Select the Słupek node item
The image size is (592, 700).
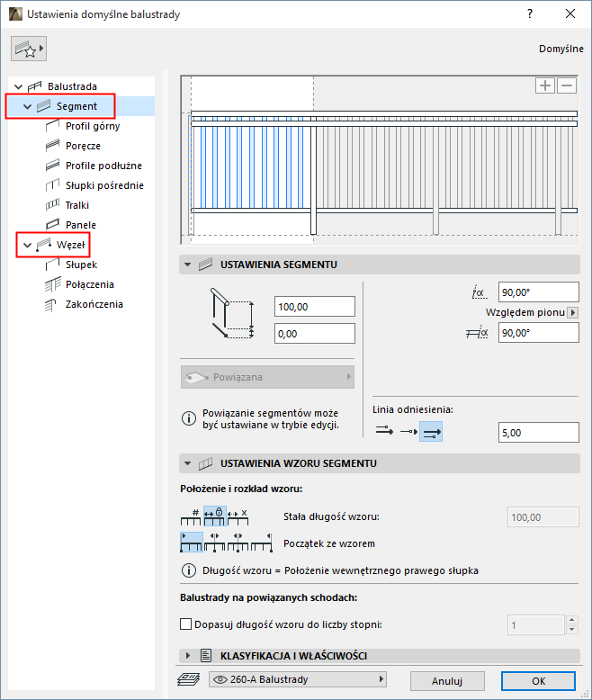81,265
